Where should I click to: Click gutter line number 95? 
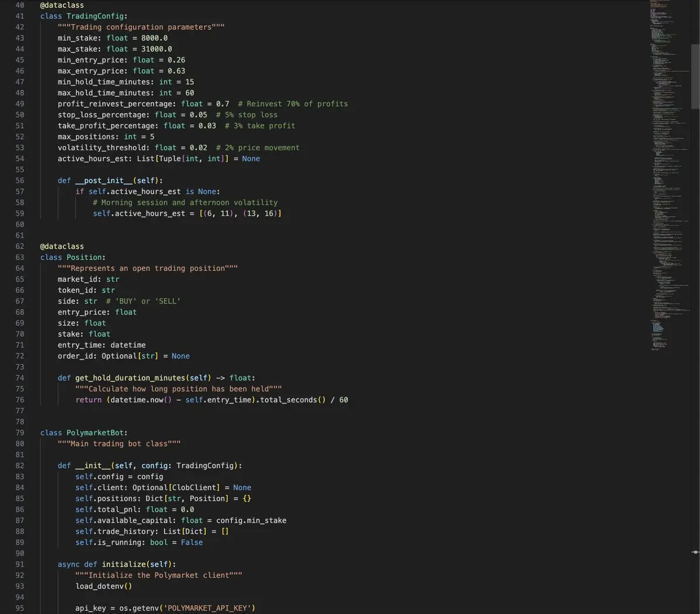pos(19,608)
